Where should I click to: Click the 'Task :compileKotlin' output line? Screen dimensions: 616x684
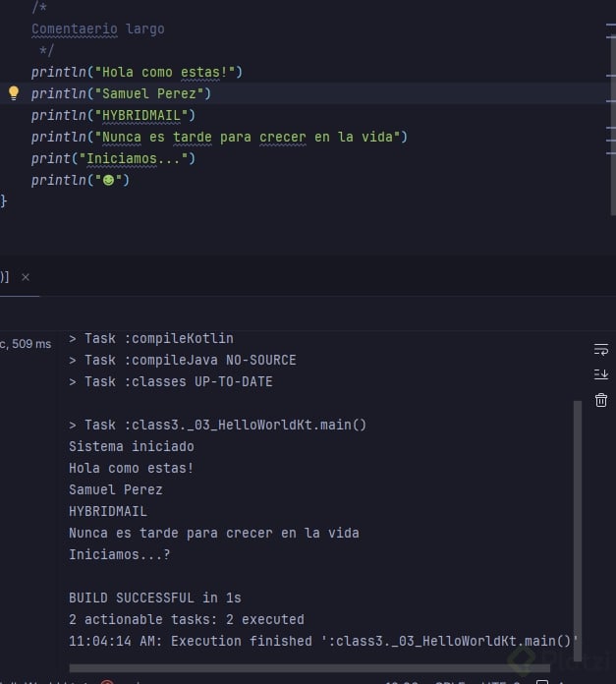coord(150,338)
